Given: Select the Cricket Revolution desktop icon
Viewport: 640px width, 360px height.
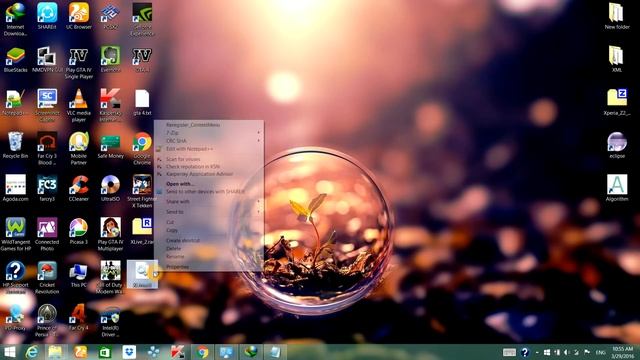Looking at the screenshot, I should click(47, 278).
